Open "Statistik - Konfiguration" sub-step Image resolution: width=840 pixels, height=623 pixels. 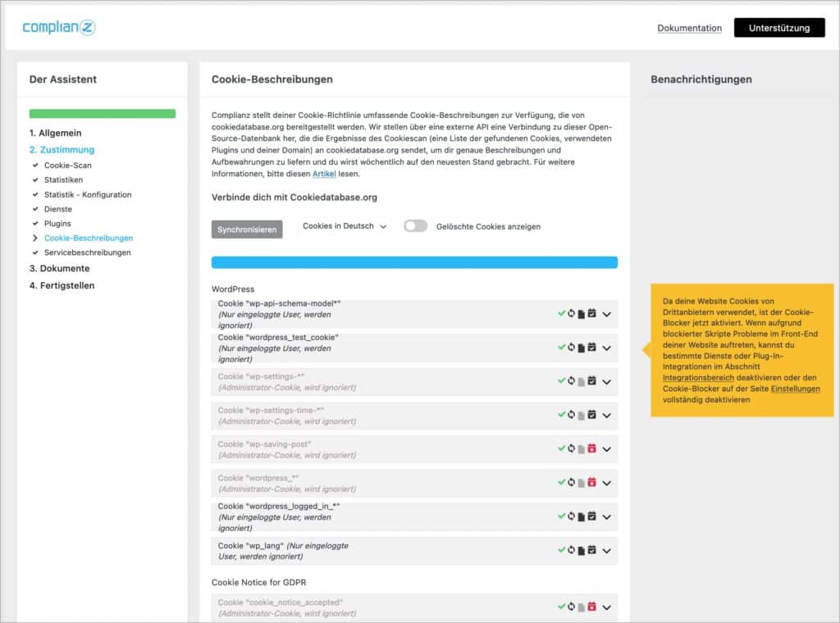[88, 194]
